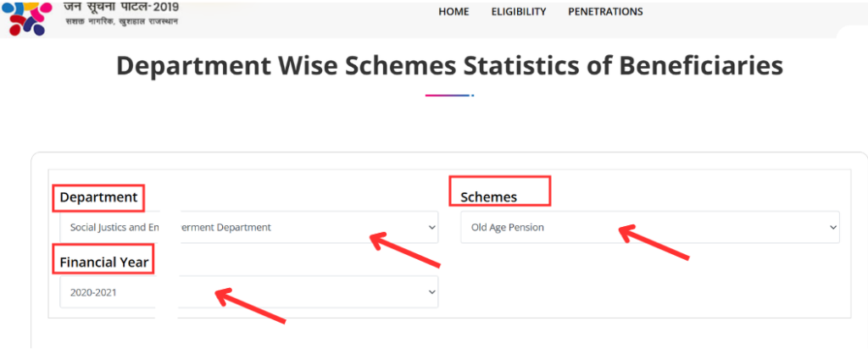Viewport: 868px width, 354px height.
Task: Click the Hindi tagline below the portal title
Action: coord(122,21)
